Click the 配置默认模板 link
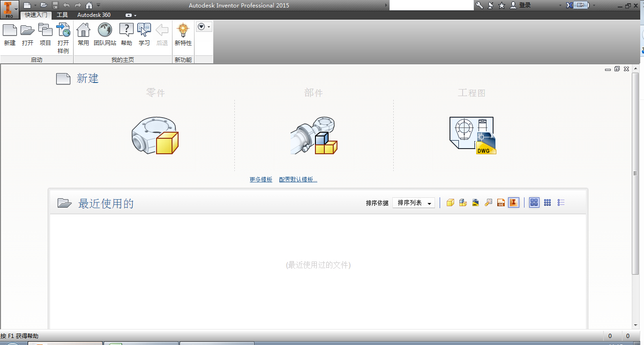644x345 pixels. click(298, 180)
